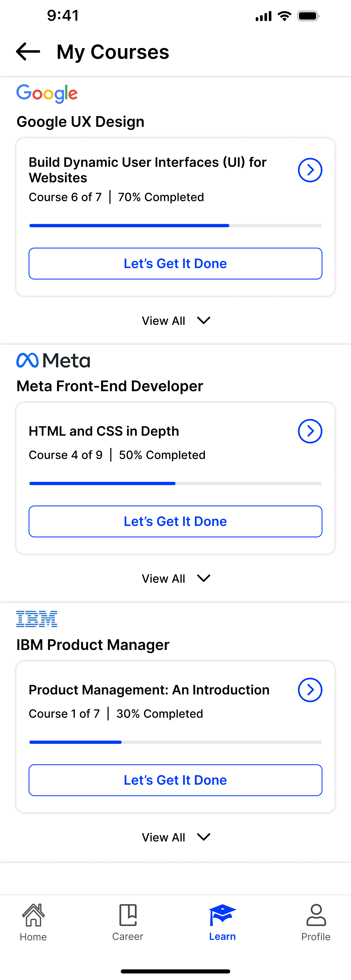Select the IBM Product Manager heading
The height and width of the screenshot is (980, 351).
(93, 645)
